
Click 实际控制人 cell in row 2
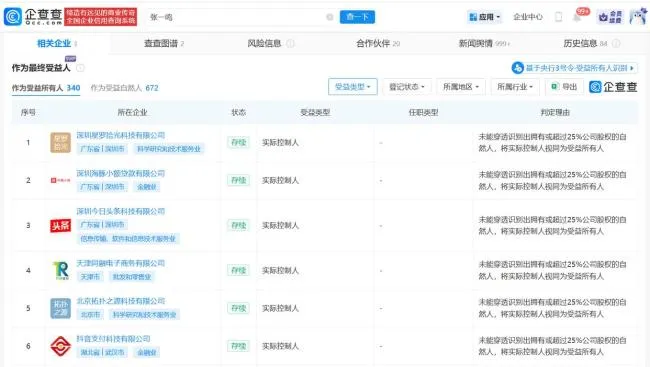pyautogui.click(x=280, y=180)
